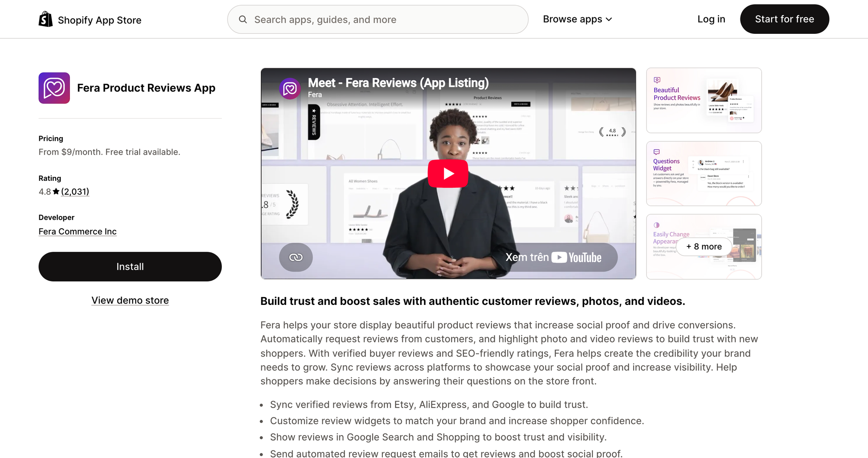Click the Shopify App Store text
The image size is (868, 458).
coord(100,20)
